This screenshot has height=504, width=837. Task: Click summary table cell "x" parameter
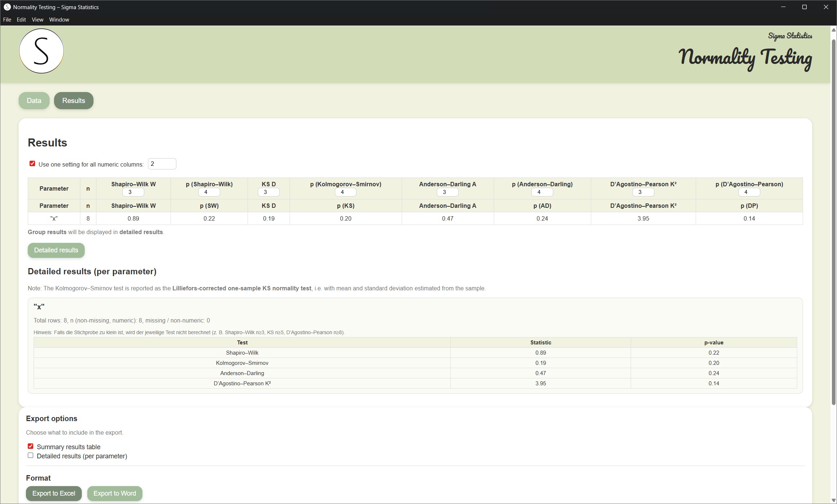(54, 218)
